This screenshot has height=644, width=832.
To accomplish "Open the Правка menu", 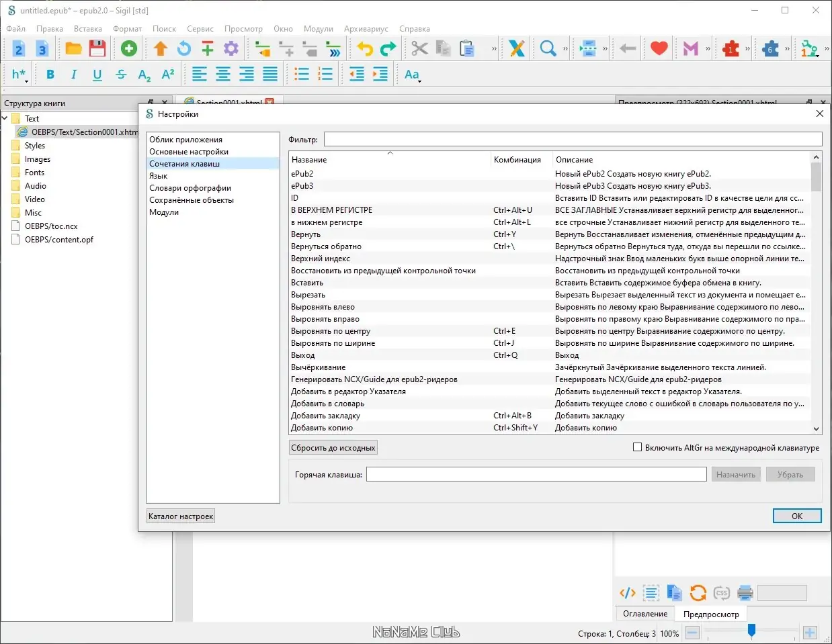I will 50,29.
